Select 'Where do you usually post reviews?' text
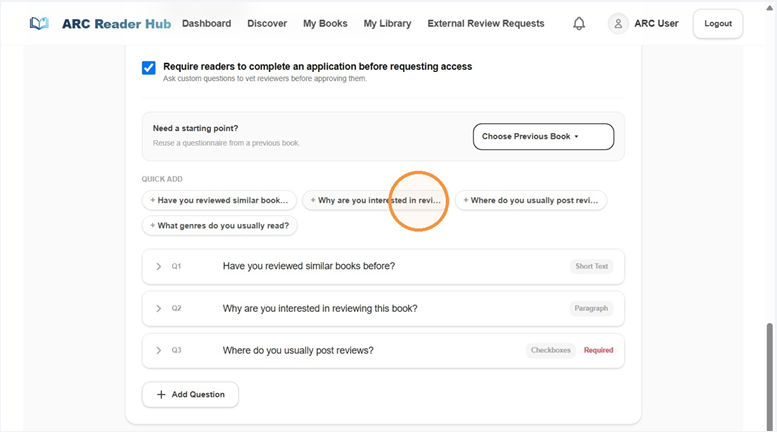Viewport: 777px width, 432px height. pos(298,350)
